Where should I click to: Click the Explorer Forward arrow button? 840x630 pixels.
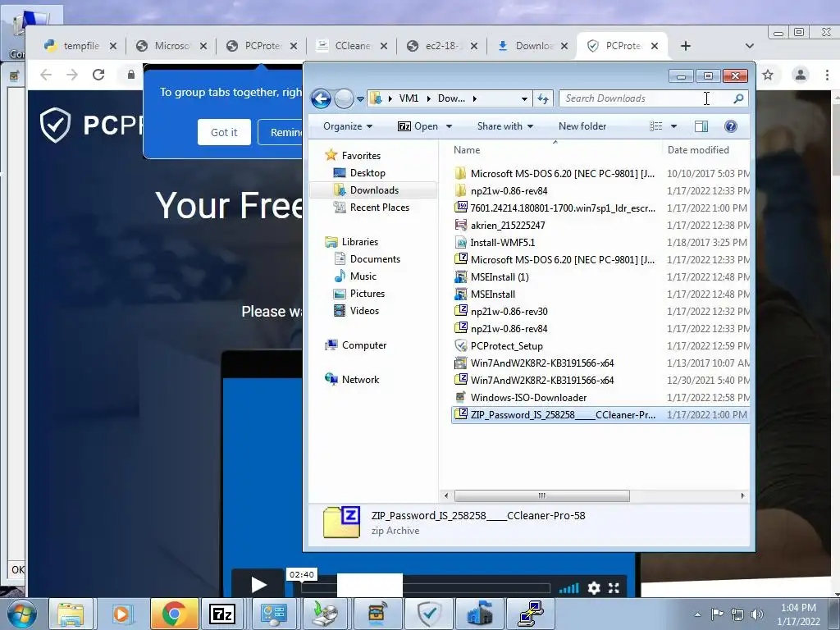tap(344, 98)
